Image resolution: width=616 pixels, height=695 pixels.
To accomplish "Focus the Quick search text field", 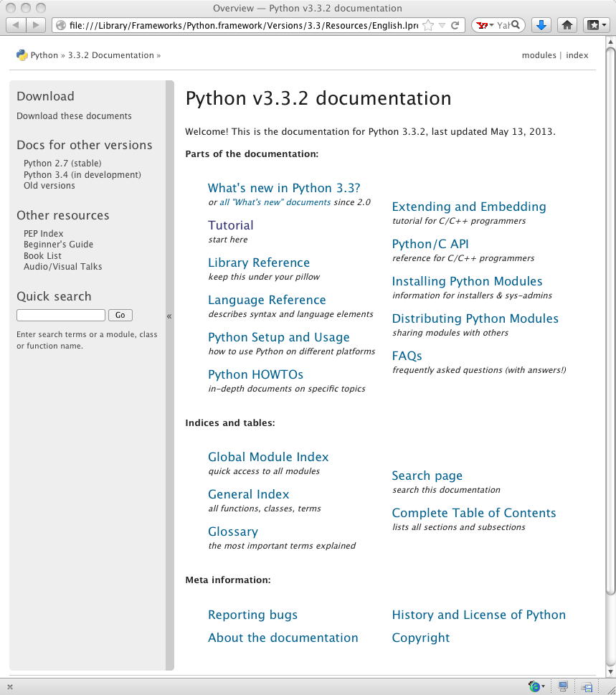I will point(61,315).
